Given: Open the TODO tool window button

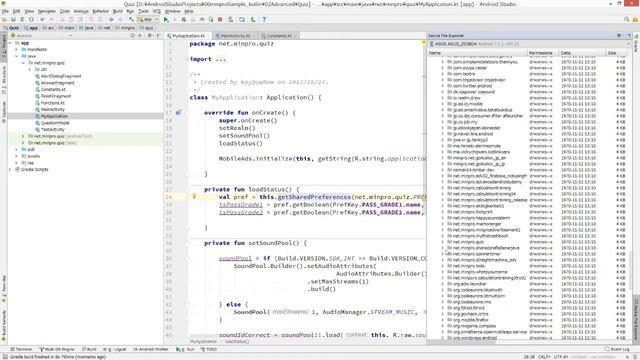Looking at the screenshot, I should pyautogui.click(x=209, y=349).
